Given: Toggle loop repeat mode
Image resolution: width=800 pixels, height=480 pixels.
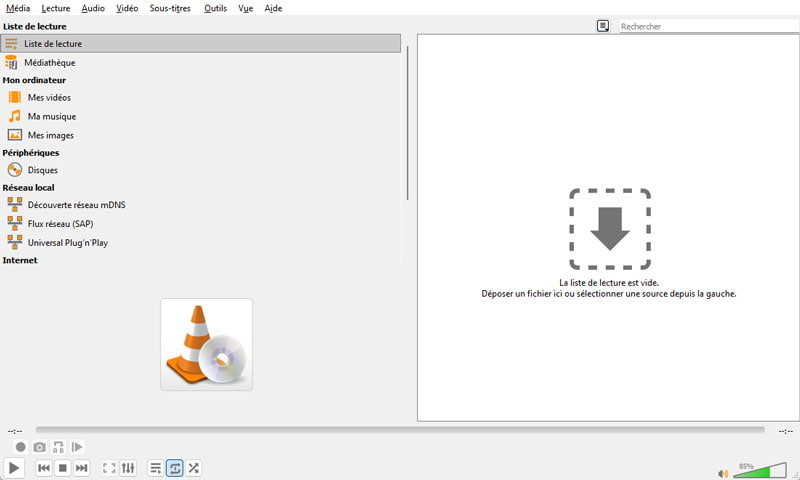Looking at the screenshot, I should pyautogui.click(x=174, y=468).
